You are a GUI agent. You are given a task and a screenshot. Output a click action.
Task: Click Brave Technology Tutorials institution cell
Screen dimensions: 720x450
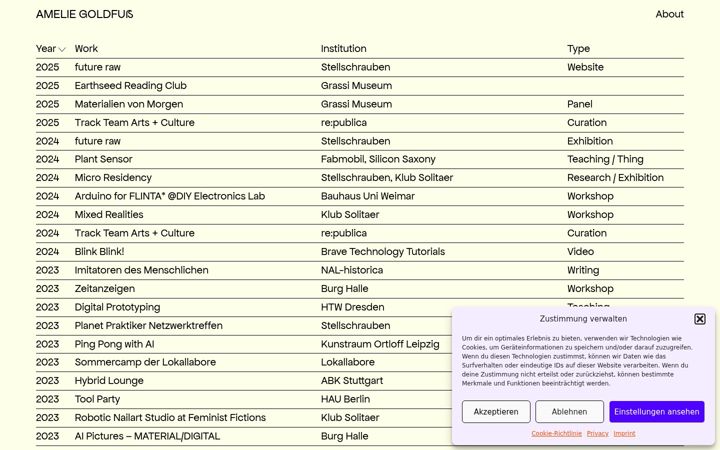coord(382,252)
